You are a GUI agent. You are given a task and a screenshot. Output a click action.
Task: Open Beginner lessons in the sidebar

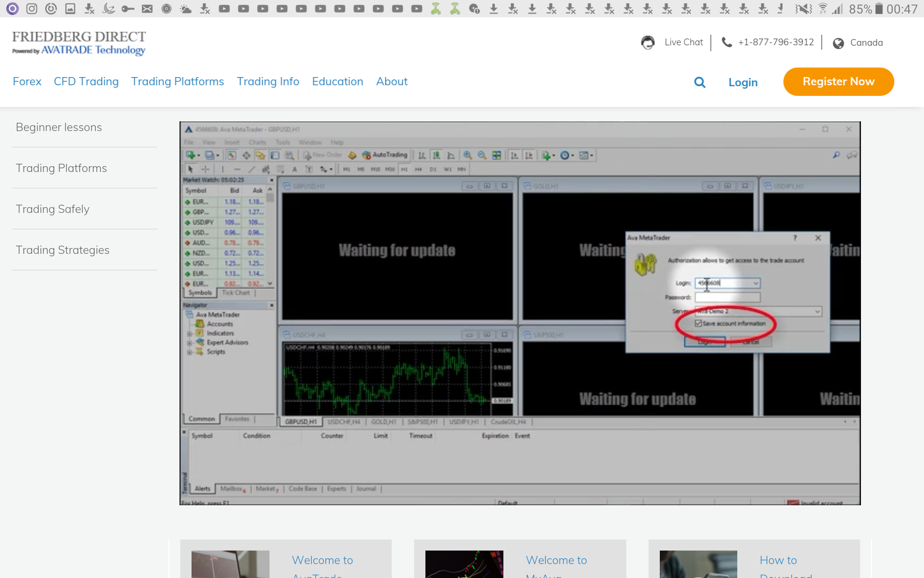pyautogui.click(x=59, y=127)
